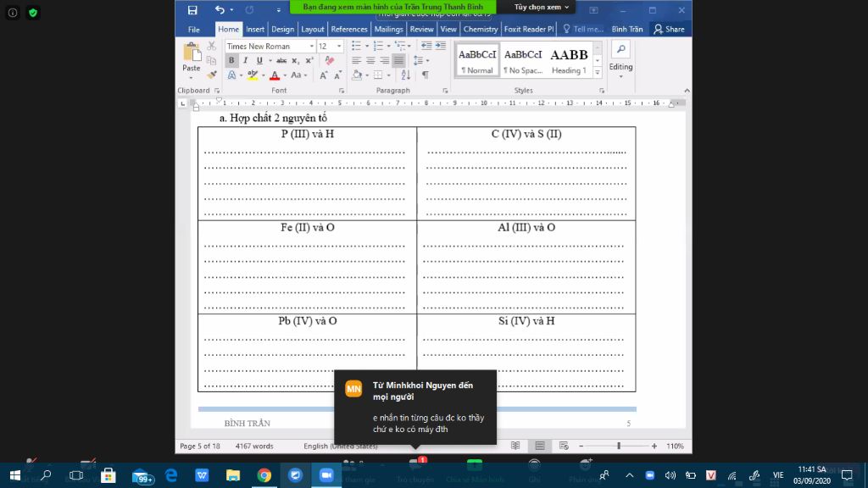Switch to the Chemistry tab
This screenshot has height=488, width=868.
click(x=480, y=30)
